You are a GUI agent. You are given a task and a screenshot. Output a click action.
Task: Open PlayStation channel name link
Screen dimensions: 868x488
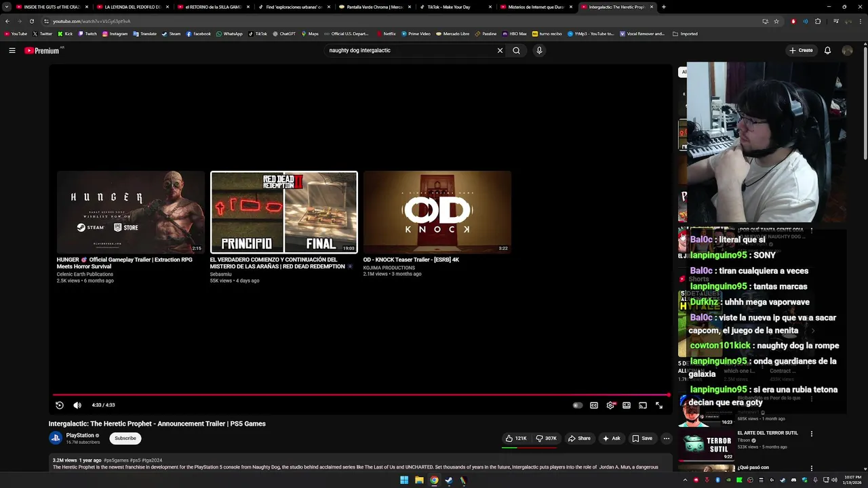80,435
